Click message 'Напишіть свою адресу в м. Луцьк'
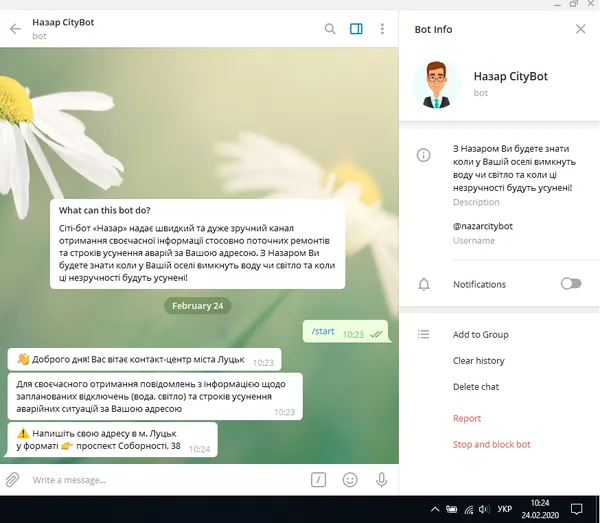The width and height of the screenshot is (600, 523). pos(112,440)
